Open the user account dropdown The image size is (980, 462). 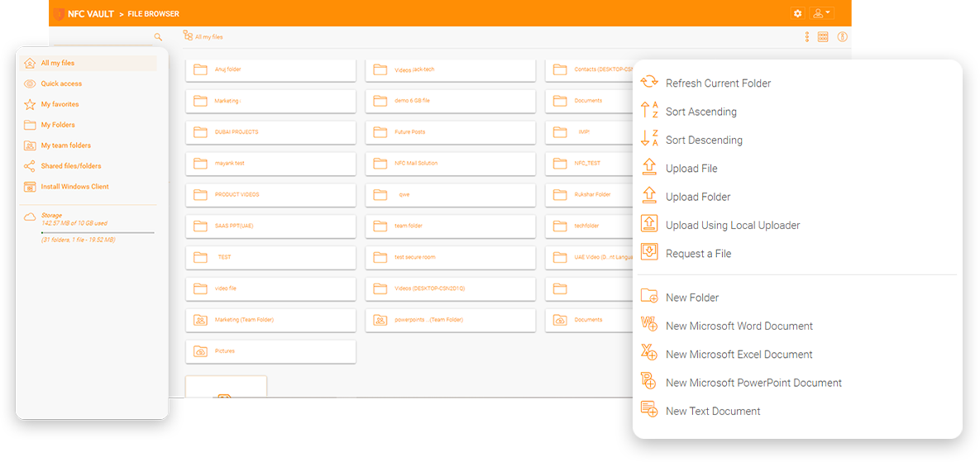pyautogui.click(x=821, y=13)
